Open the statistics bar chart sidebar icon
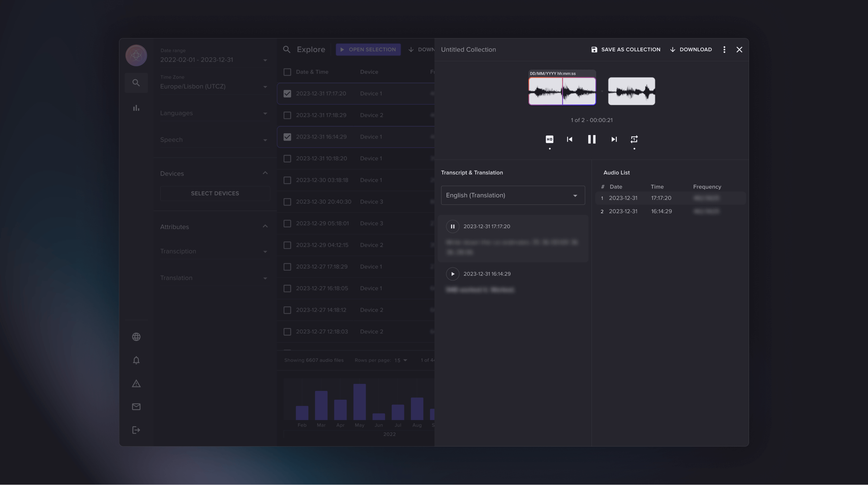Viewport: 868px width, 485px height. point(136,108)
